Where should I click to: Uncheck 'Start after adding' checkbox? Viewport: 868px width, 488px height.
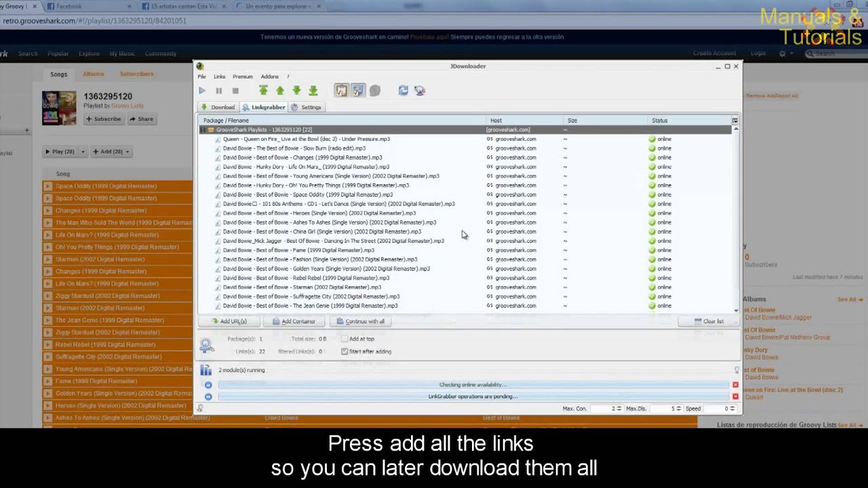[x=344, y=351]
